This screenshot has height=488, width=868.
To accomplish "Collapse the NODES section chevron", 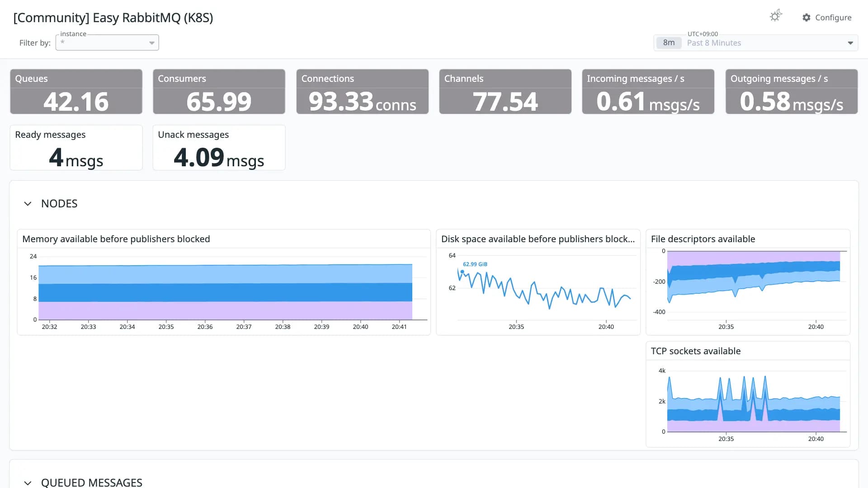I will (x=28, y=204).
